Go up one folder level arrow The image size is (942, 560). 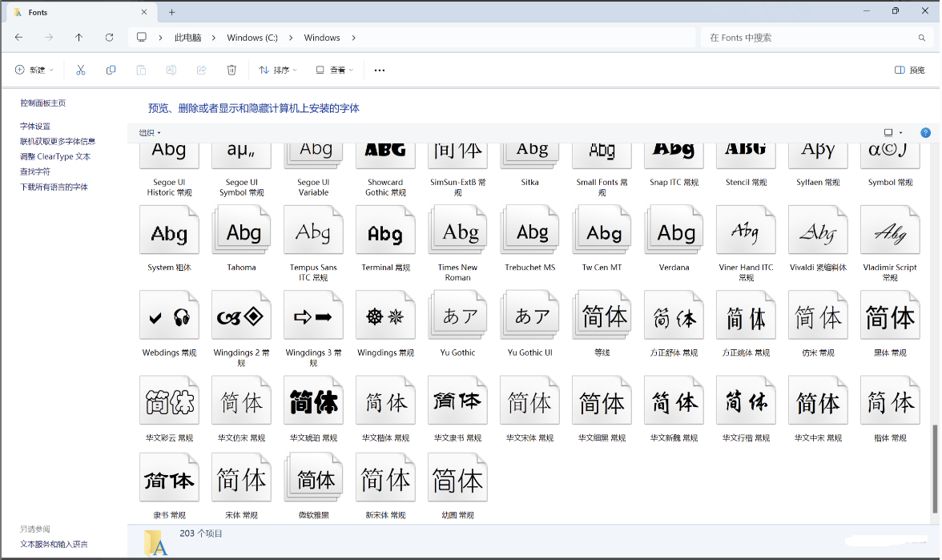point(78,37)
